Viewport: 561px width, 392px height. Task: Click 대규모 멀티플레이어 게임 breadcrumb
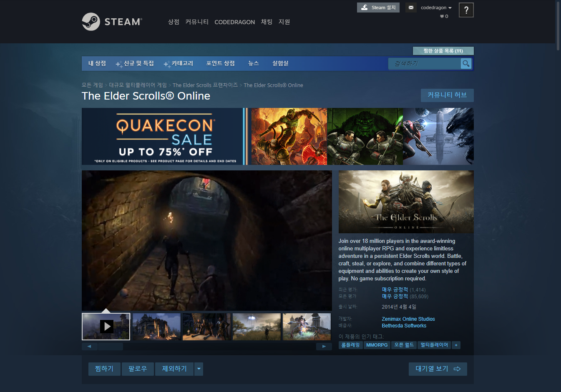tap(138, 85)
